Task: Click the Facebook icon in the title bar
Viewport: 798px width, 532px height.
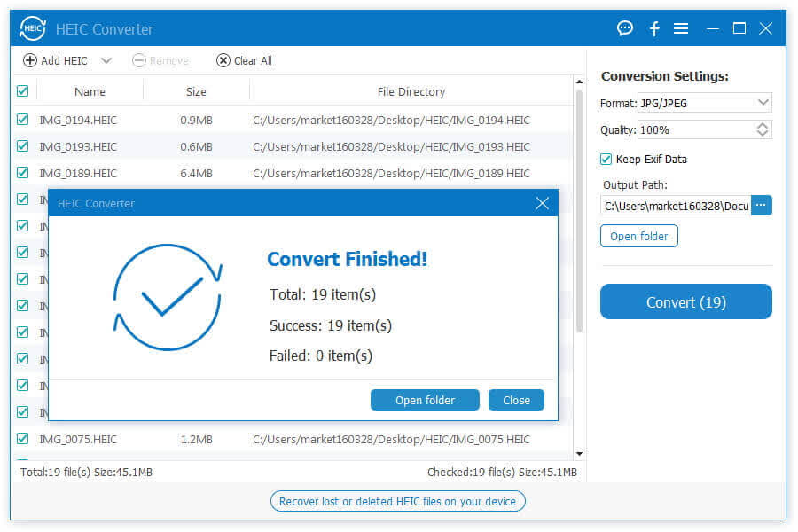Action: coord(654,27)
